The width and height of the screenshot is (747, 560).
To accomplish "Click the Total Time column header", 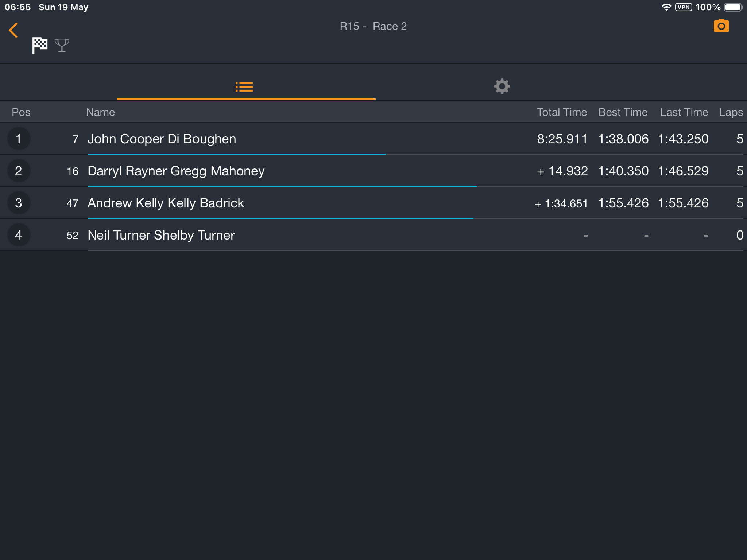I will [x=562, y=112].
